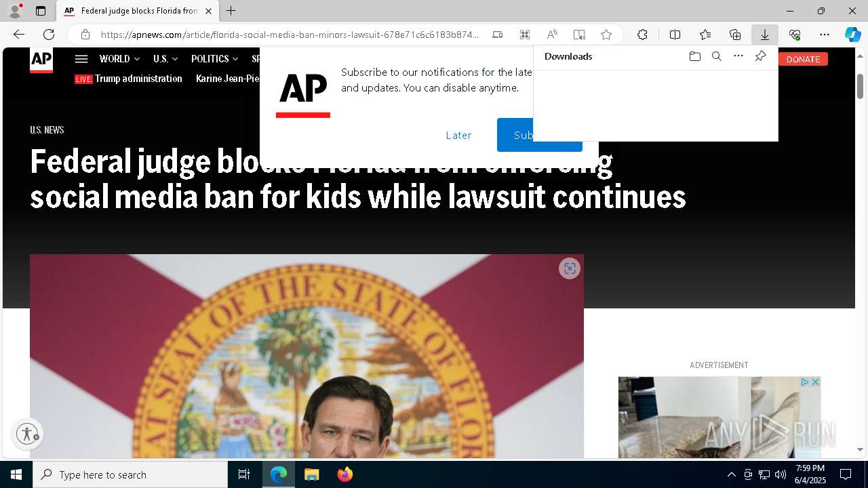868x488 pixels.
Task: Open the app available icon in address bar
Action: 497,35
